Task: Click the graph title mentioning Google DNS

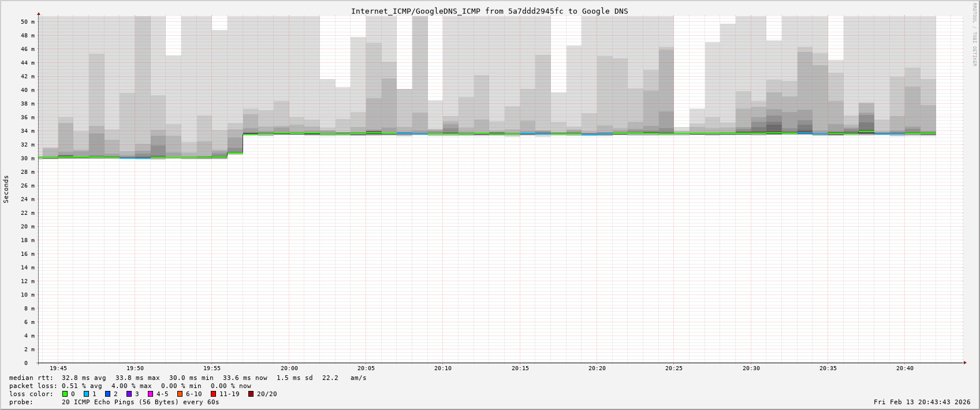Action: point(489,11)
